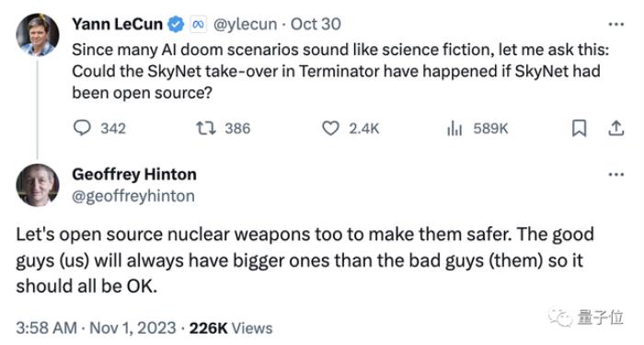Bookmark Yann LeCun's tweet
The image size is (644, 345).
click(579, 128)
